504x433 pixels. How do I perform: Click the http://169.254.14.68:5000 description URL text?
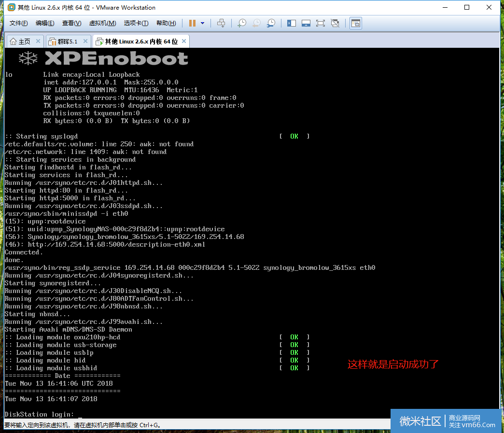coord(116,244)
